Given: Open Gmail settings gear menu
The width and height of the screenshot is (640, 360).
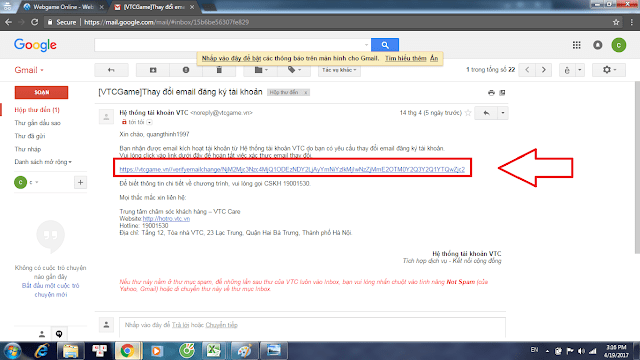Looking at the screenshot, I should (609, 70).
